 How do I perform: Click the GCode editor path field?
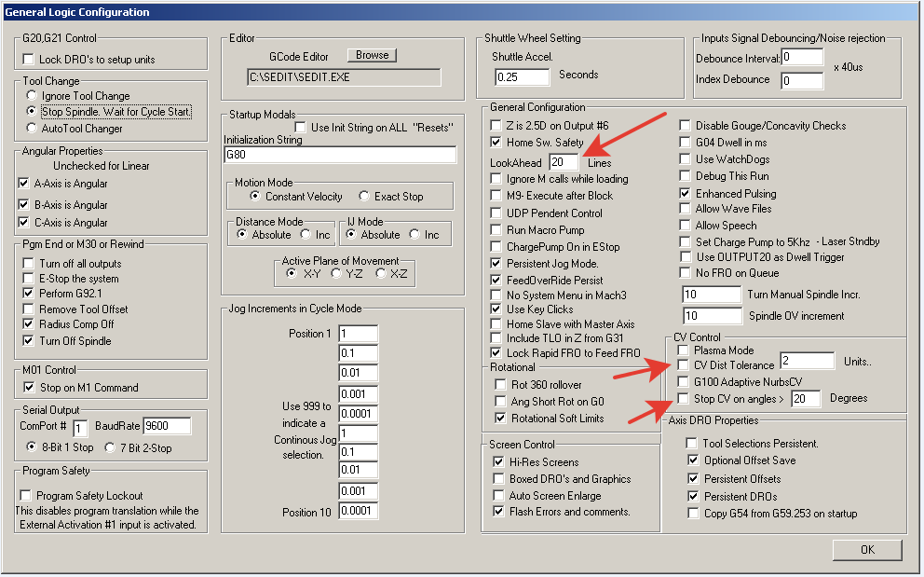pos(344,77)
